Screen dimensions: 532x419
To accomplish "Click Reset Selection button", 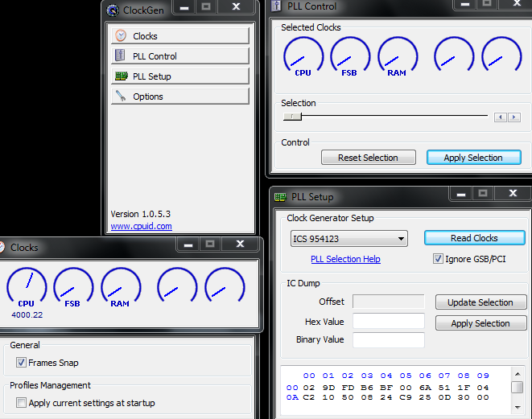I will (x=368, y=158).
